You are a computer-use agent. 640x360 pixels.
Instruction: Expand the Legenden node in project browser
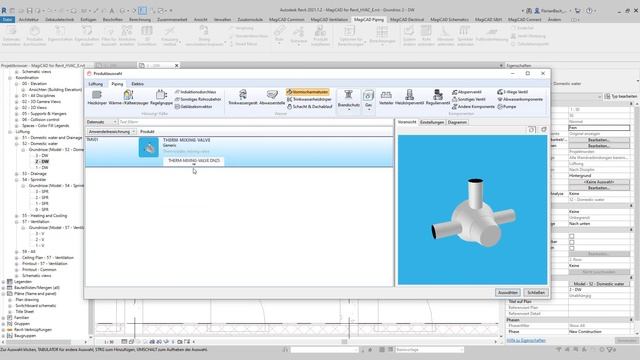tap(4, 282)
